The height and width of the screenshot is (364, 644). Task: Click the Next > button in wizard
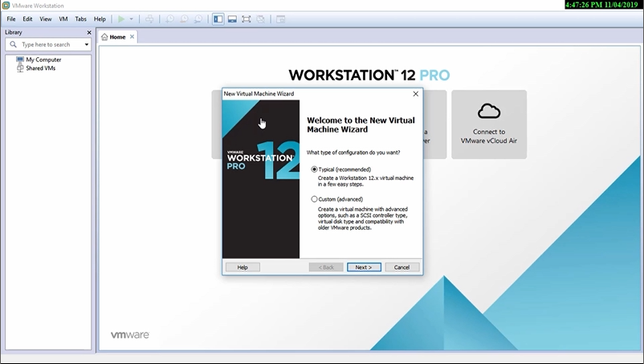coord(364,267)
